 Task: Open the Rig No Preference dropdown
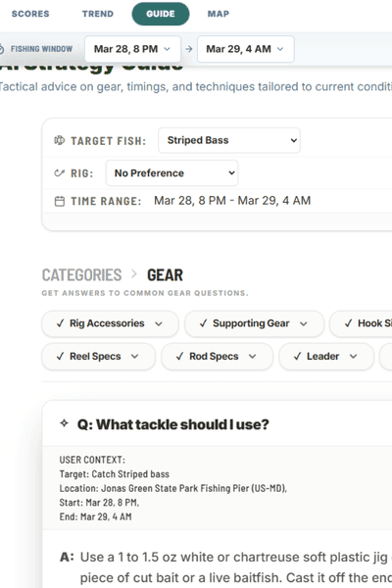click(x=171, y=172)
